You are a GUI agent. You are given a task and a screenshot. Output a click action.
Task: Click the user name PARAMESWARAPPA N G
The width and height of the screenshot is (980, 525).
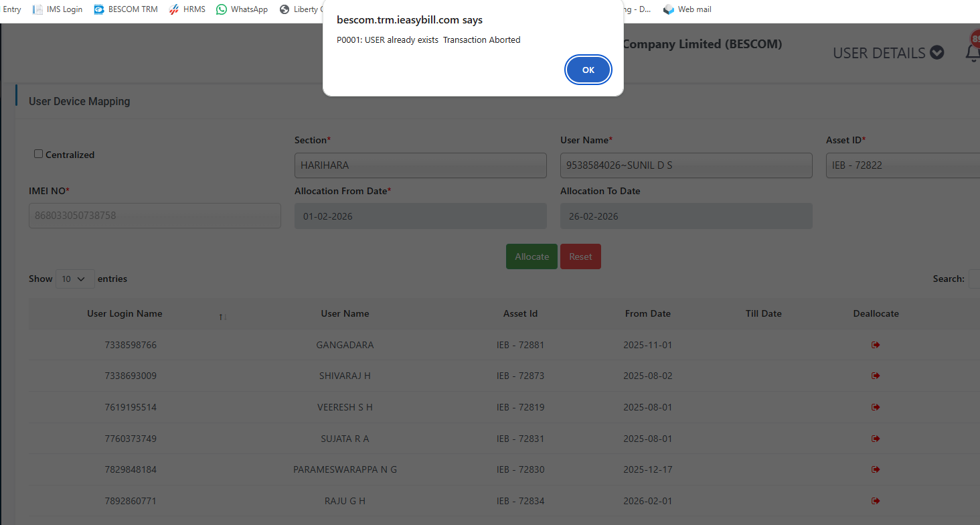pos(345,469)
